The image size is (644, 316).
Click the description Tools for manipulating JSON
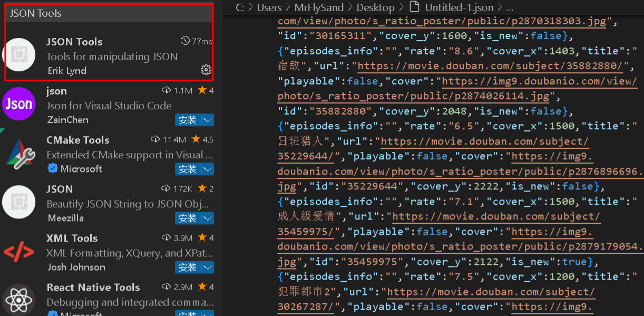112,56
